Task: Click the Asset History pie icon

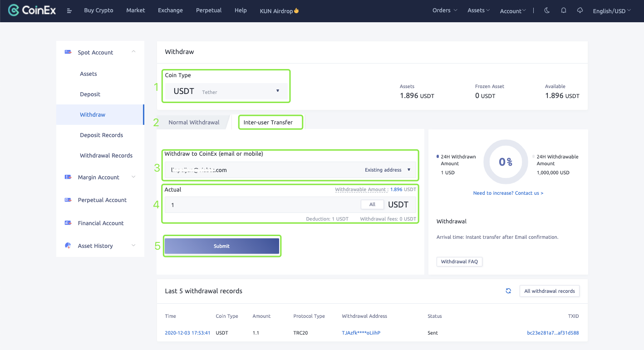Action: tap(68, 246)
